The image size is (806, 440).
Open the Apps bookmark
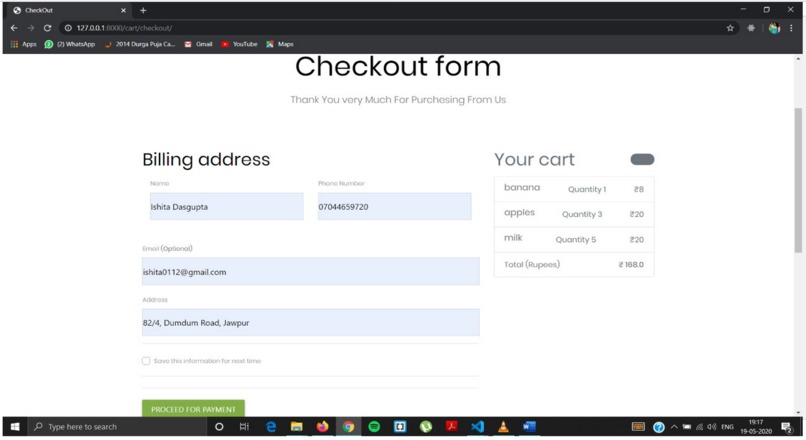[x=24, y=44]
